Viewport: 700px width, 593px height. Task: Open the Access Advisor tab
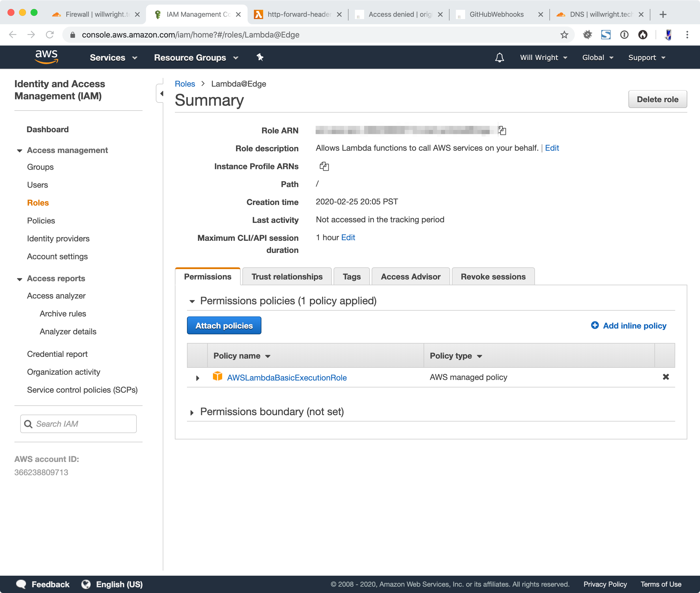point(411,276)
